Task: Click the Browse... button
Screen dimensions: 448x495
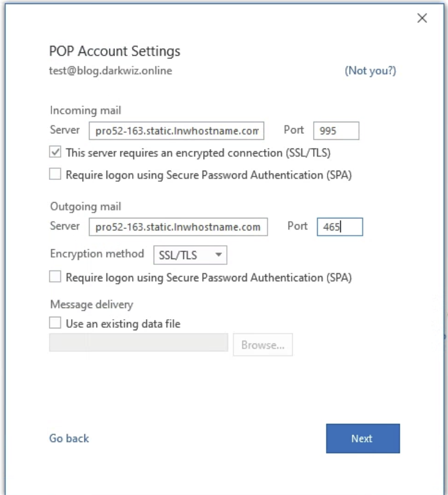Action: [262, 345]
